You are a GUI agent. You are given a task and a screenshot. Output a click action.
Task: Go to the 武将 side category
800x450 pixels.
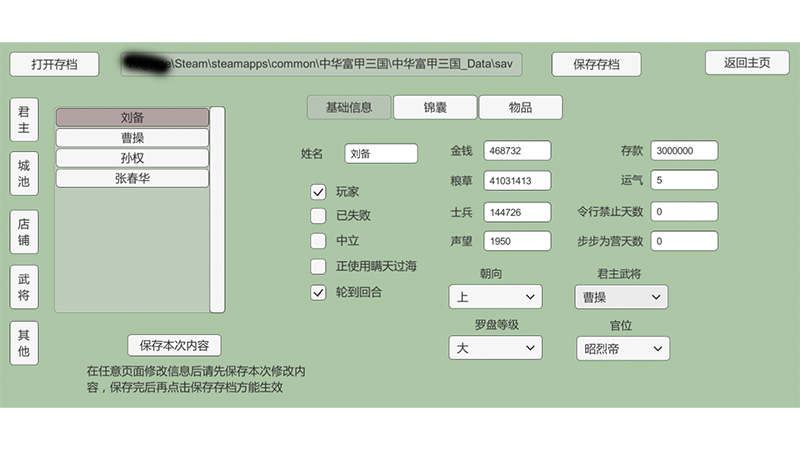pos(23,288)
